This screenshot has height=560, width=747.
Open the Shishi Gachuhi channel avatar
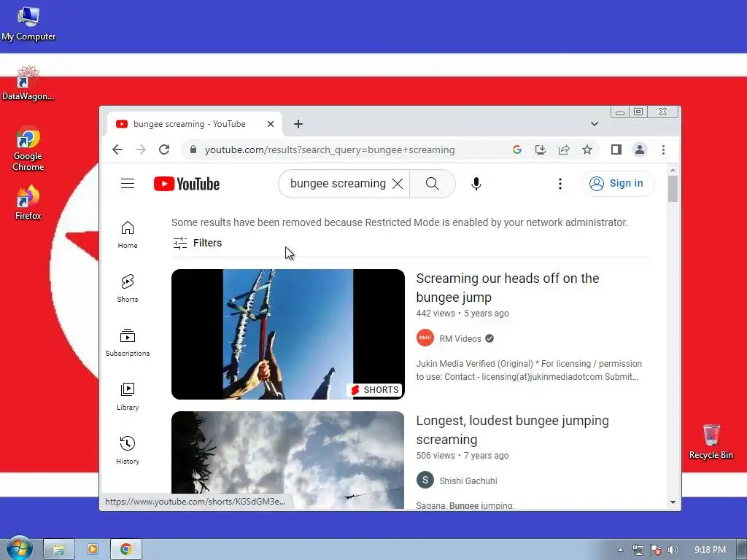(x=425, y=480)
